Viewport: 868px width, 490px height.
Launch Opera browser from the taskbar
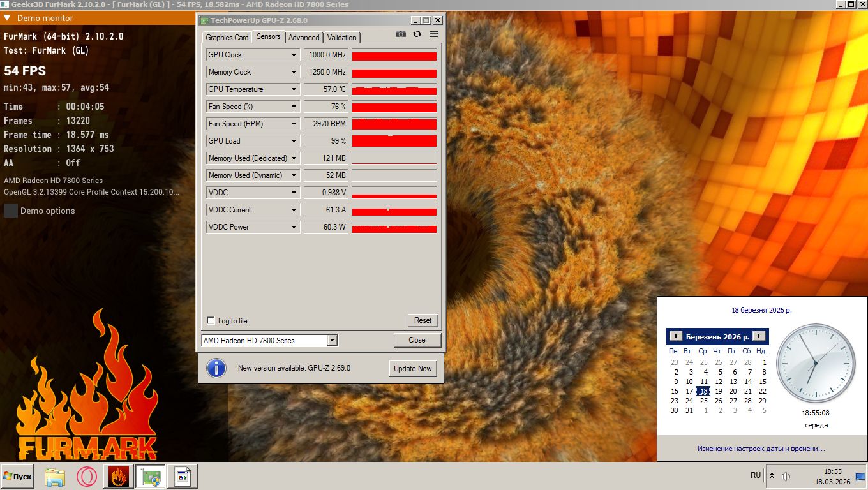point(86,477)
